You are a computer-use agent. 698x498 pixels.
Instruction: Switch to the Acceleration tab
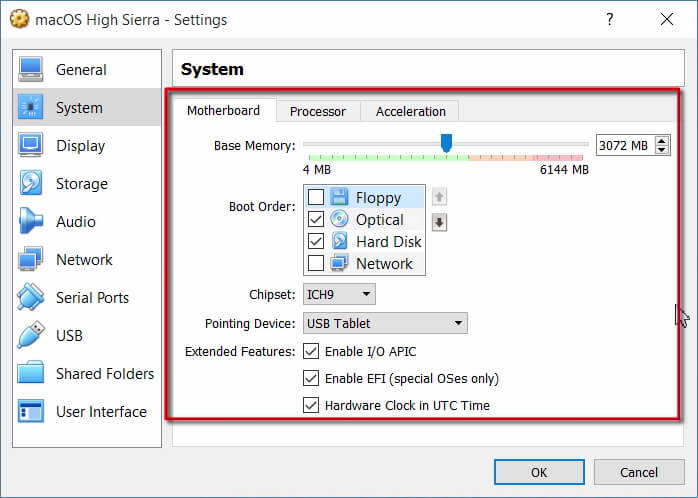[x=410, y=111]
